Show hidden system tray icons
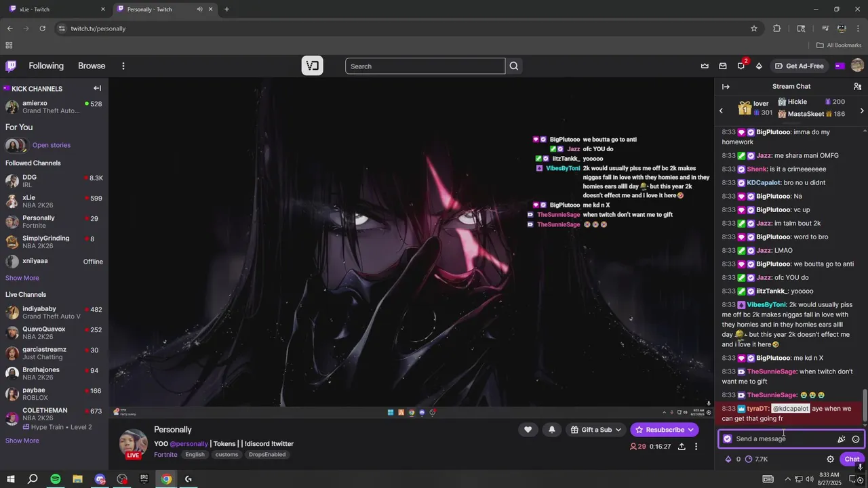The image size is (868, 488). point(788,479)
